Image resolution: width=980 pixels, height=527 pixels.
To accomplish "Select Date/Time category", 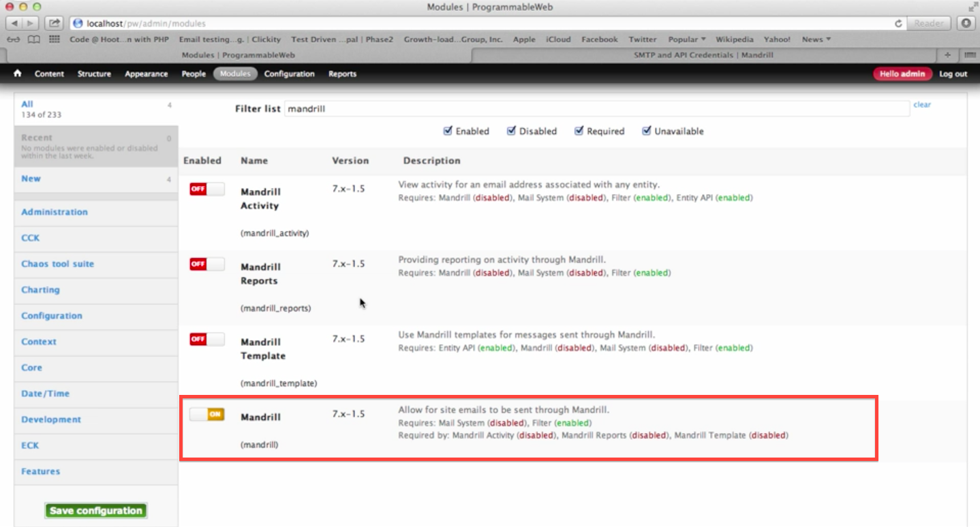I will pyautogui.click(x=96, y=393).
